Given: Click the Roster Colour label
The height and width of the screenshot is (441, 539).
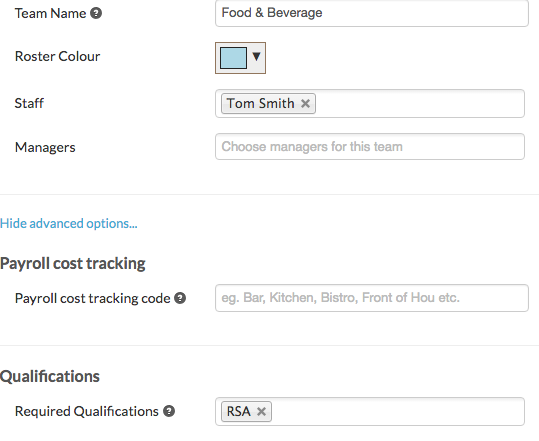Looking at the screenshot, I should [x=57, y=56].
